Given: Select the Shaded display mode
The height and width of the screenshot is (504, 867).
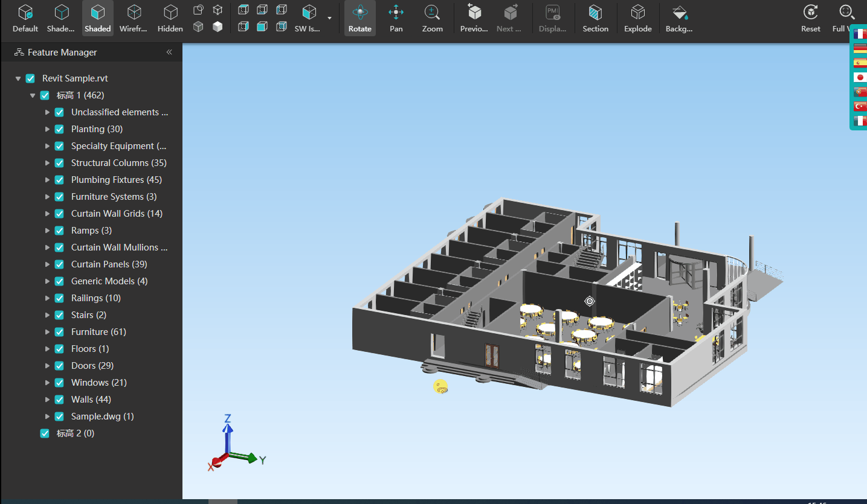Looking at the screenshot, I should click(x=98, y=18).
